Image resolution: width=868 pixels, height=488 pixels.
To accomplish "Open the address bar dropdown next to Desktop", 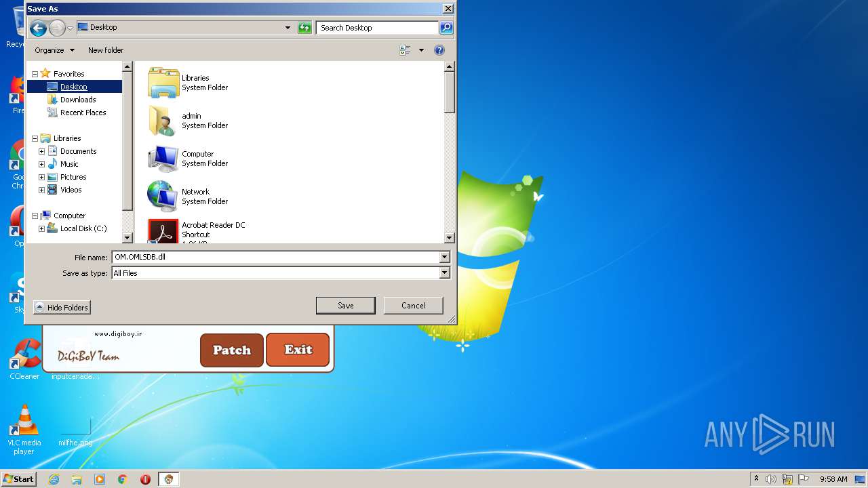I will pos(288,28).
